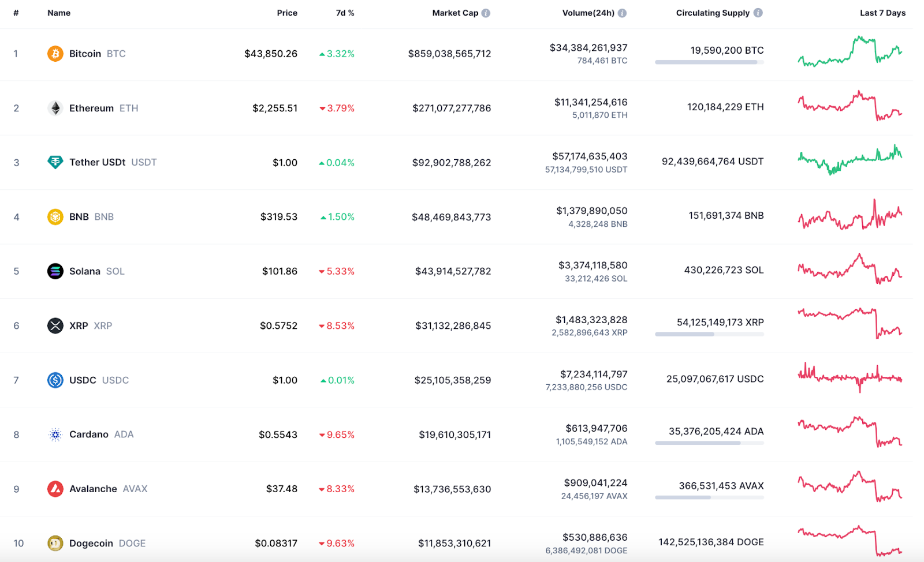The width and height of the screenshot is (924, 562).
Task: Open the Tether USDt coin link
Action: (113, 162)
